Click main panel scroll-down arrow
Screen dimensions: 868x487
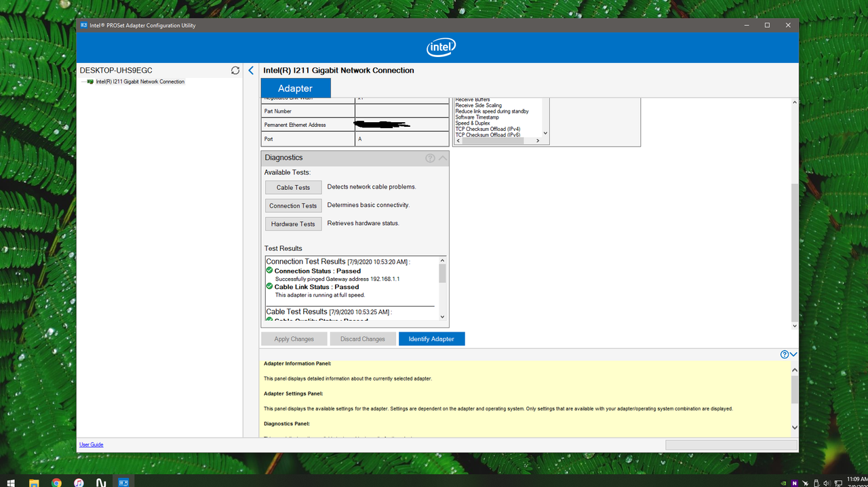(795, 326)
